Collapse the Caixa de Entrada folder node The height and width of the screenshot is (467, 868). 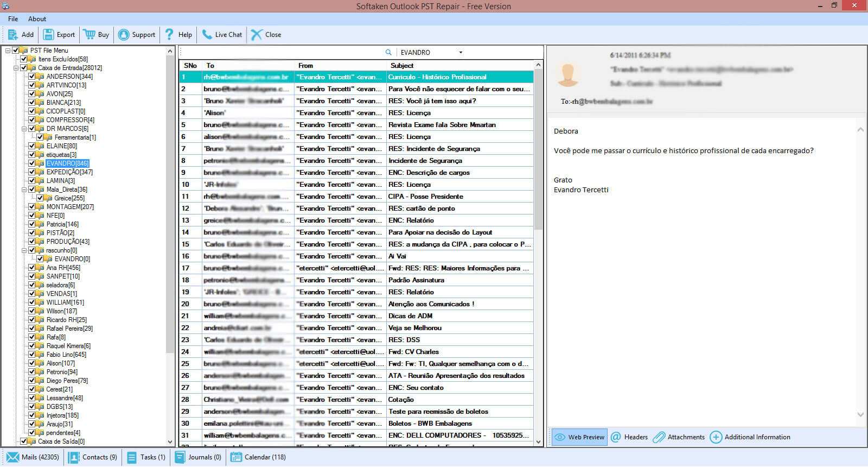(16, 68)
